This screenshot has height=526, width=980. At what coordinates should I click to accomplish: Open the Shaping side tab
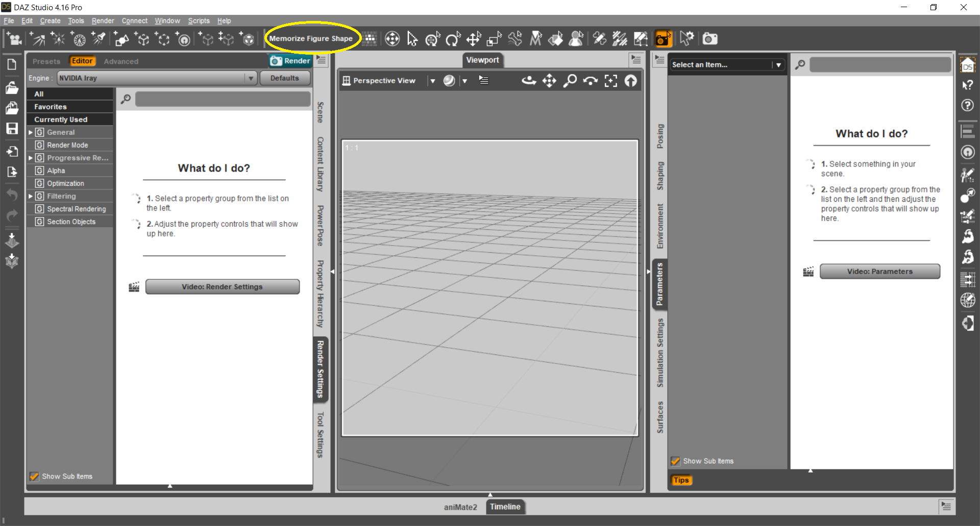click(660, 176)
